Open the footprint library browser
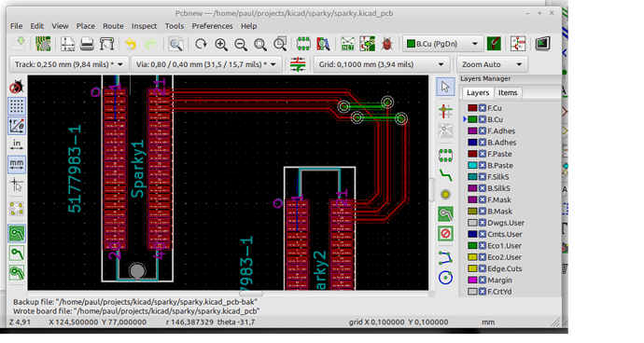Image resolution: width=644 pixels, height=343 pixels. tap(323, 44)
